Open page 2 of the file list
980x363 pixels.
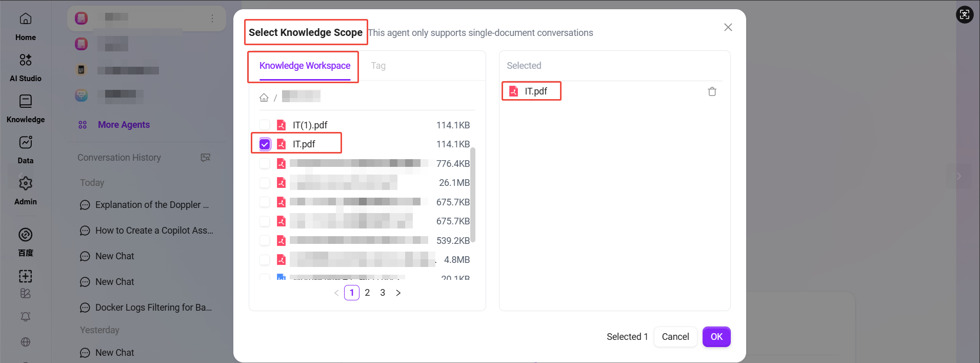[367, 293]
